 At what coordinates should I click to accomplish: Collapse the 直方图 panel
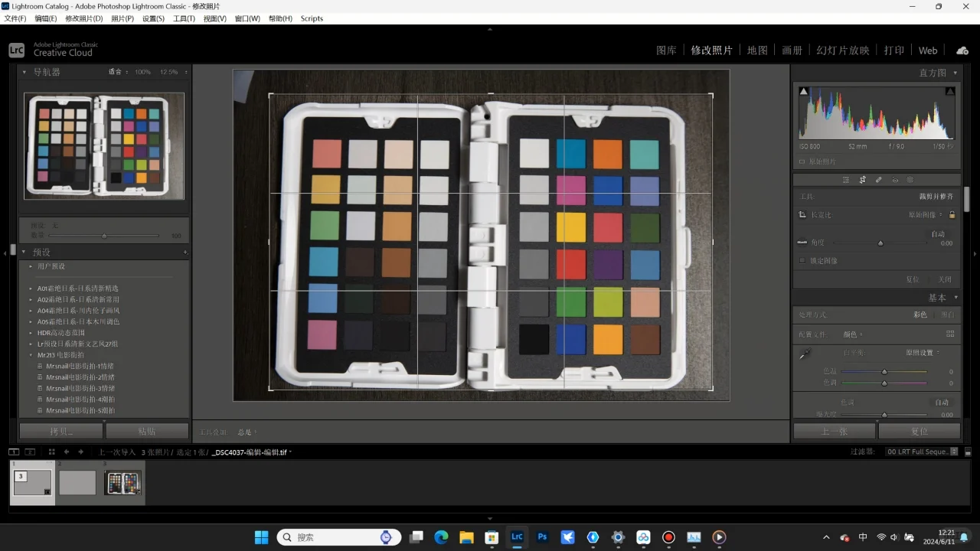955,73
